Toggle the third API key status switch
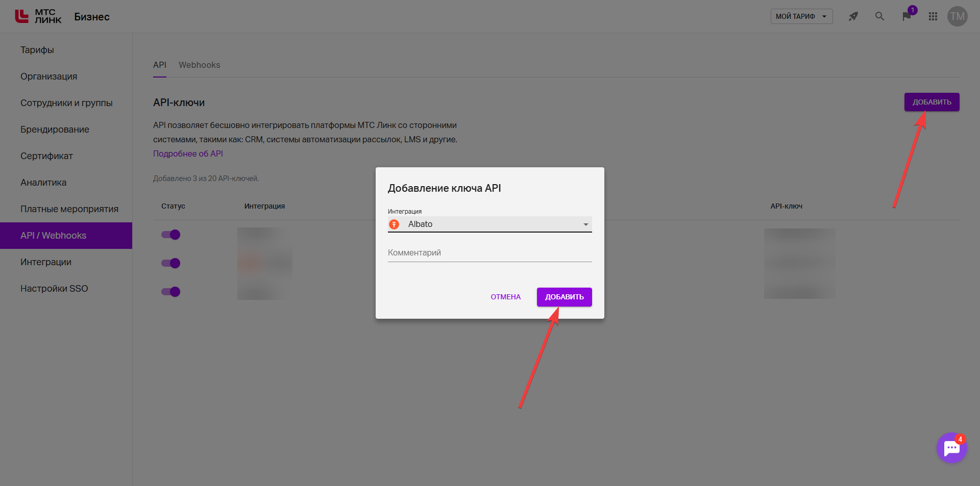This screenshot has width=980, height=486. [x=171, y=292]
